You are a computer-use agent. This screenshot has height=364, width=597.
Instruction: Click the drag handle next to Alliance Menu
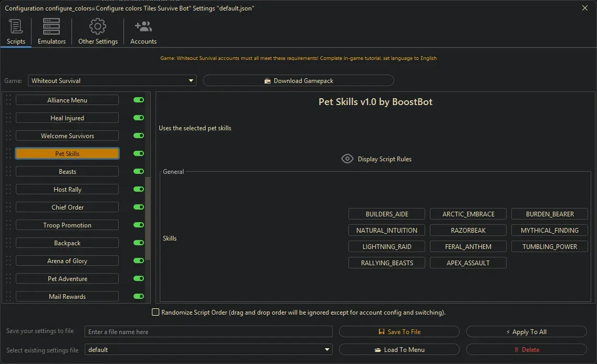(x=8, y=100)
